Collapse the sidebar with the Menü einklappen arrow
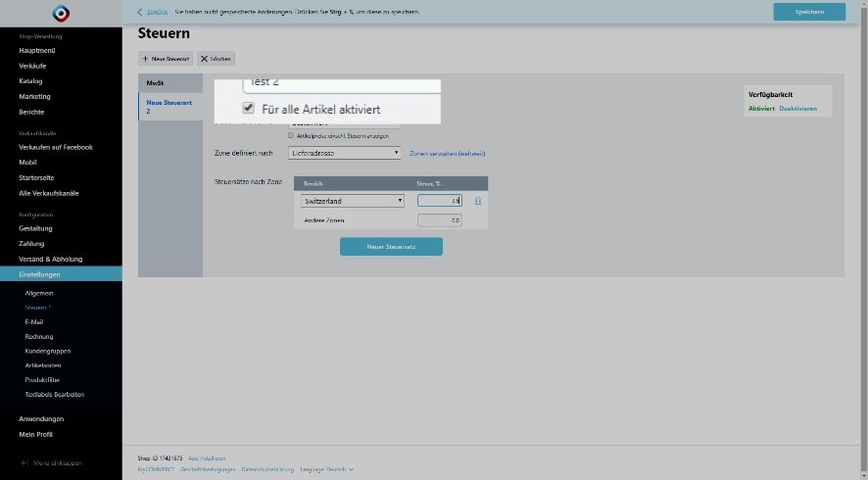 coord(24,462)
